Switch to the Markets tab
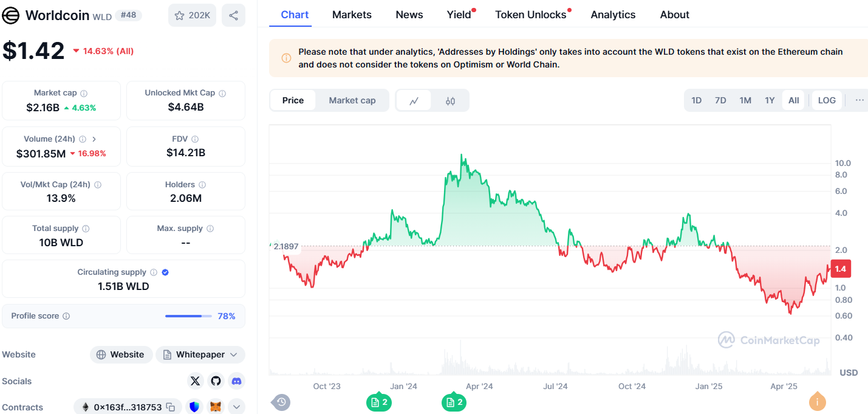The height and width of the screenshot is (414, 868). (352, 15)
